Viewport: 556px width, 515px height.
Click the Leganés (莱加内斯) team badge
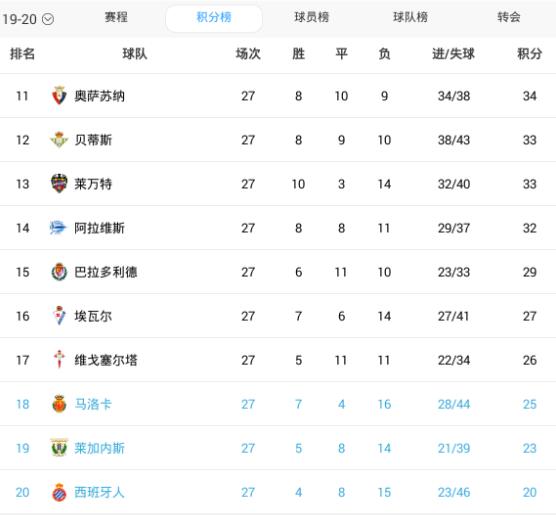[x=59, y=448]
